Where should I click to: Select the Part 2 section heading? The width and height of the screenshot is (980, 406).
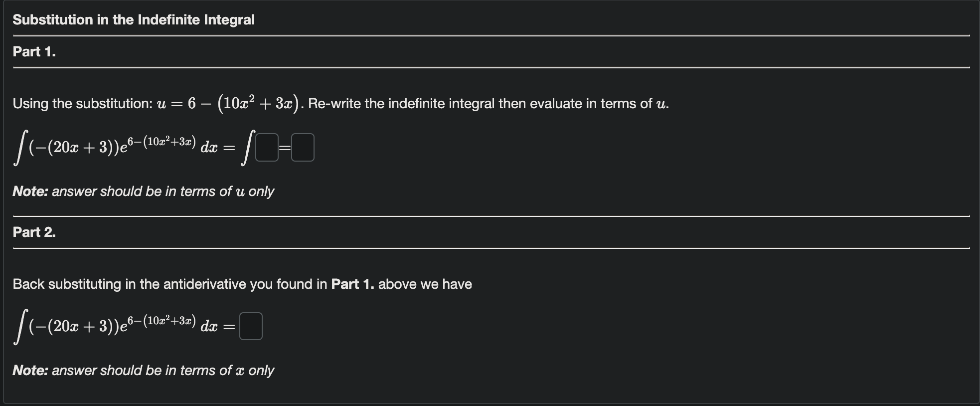click(34, 231)
